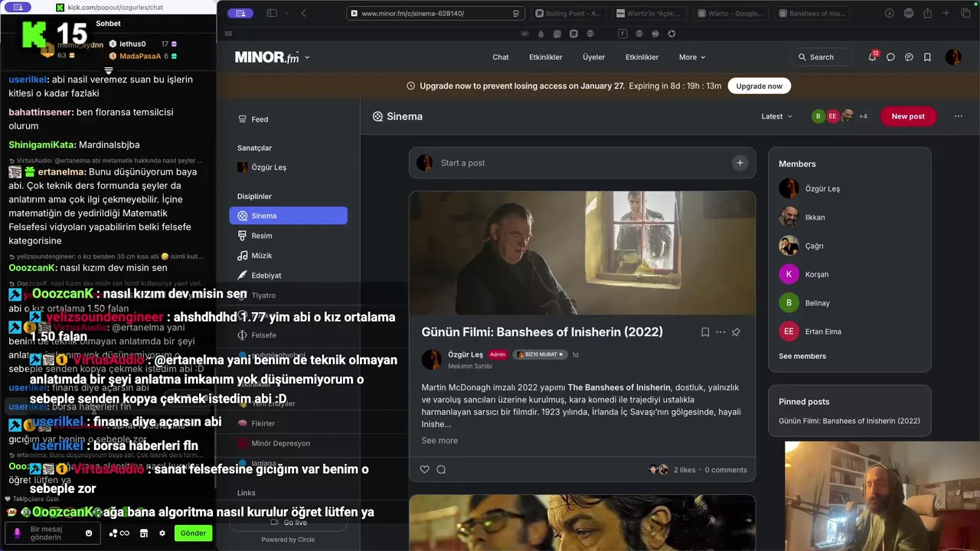The height and width of the screenshot is (551, 980).
Task: Click the Safari share icon
Action: [927, 13]
